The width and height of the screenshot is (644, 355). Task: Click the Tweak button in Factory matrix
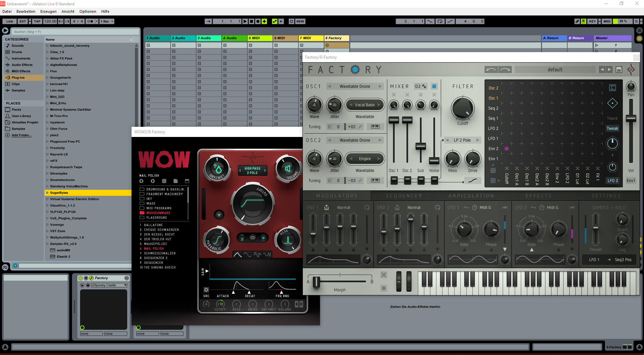612,129
